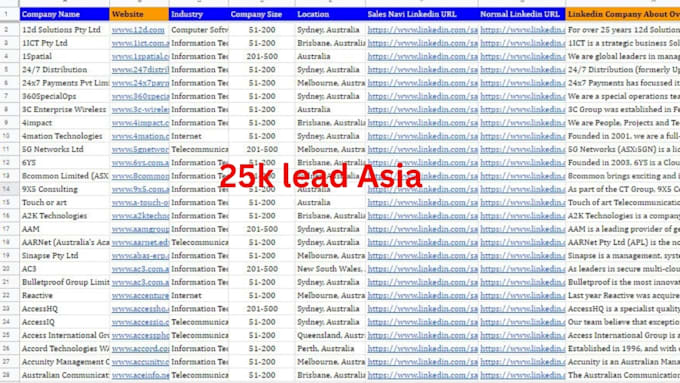Select the Industry header cell
The height and width of the screenshot is (383, 680).
[x=198, y=14]
